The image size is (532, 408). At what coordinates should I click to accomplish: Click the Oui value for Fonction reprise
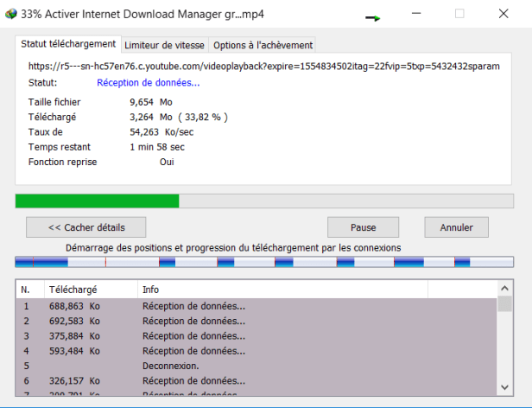tap(167, 162)
